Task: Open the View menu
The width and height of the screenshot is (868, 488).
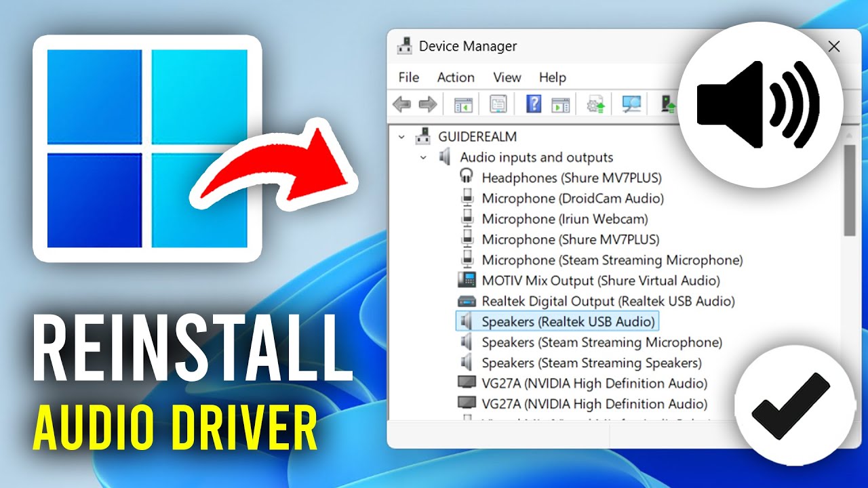Action: click(507, 77)
